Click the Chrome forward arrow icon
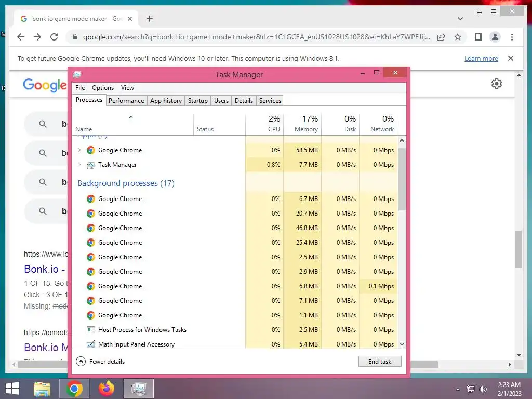 (x=37, y=37)
